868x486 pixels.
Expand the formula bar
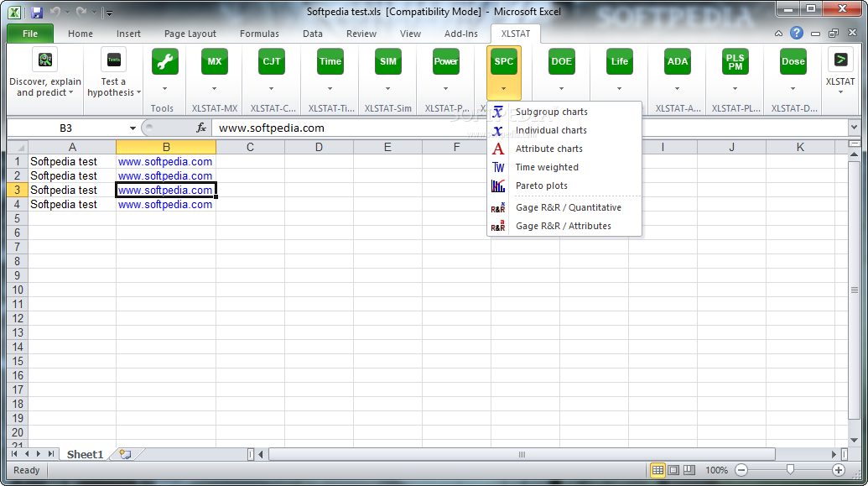[854, 128]
